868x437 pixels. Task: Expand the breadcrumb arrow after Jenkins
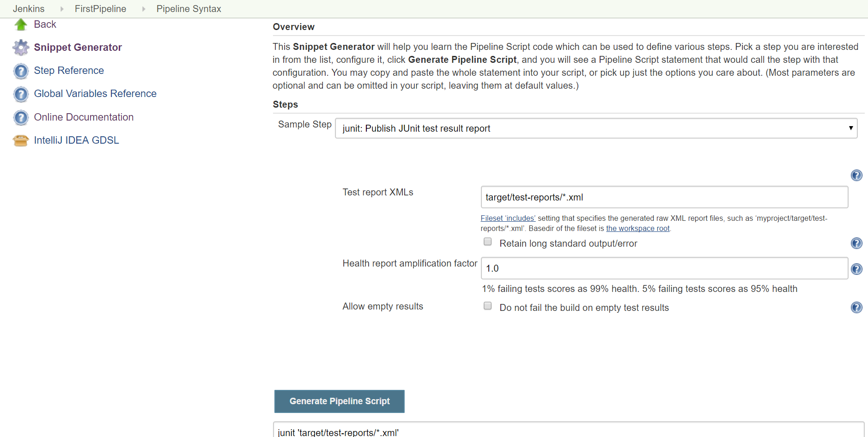coord(61,9)
